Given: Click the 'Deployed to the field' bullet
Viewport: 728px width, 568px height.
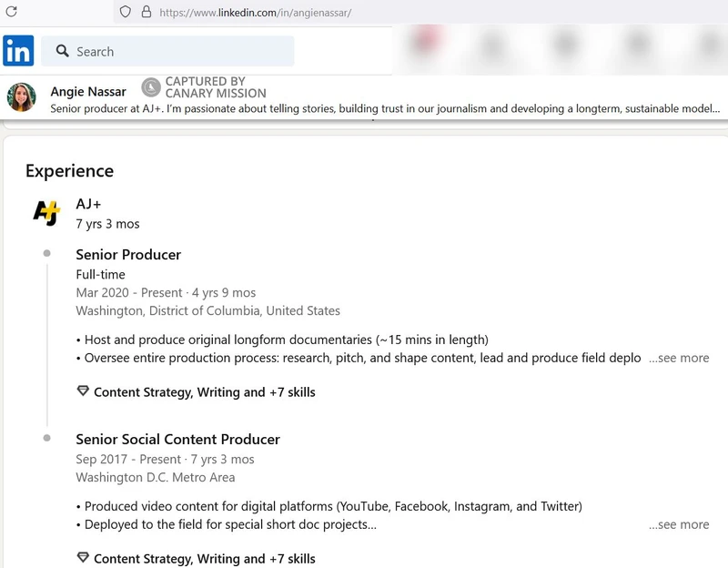Looking at the screenshot, I should point(227,524).
